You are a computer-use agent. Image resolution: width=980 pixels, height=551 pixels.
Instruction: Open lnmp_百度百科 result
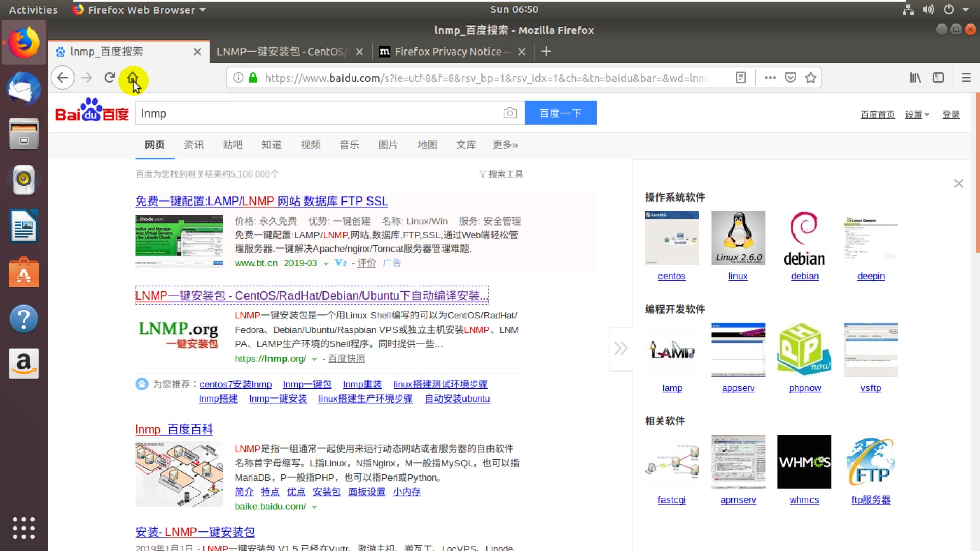tap(174, 430)
